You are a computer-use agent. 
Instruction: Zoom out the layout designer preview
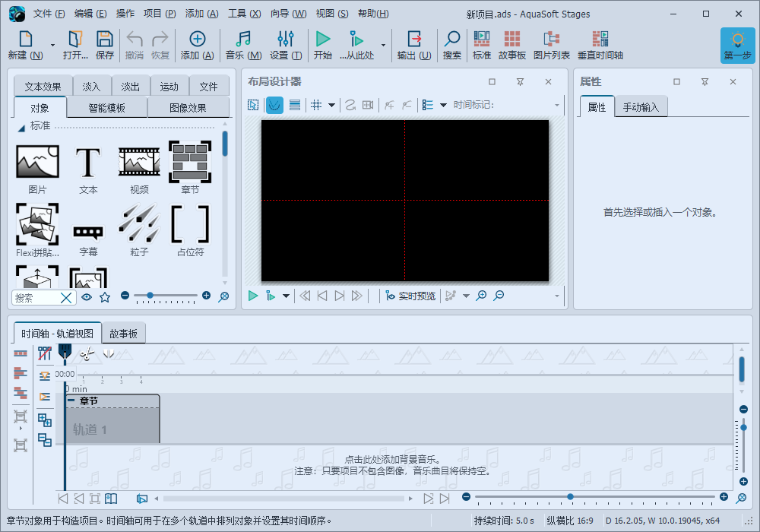(499, 296)
